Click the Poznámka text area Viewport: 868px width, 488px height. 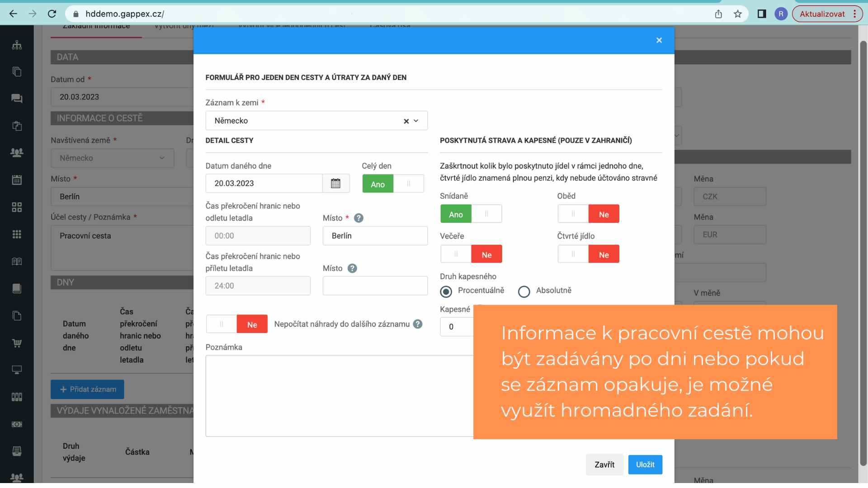[339, 395]
